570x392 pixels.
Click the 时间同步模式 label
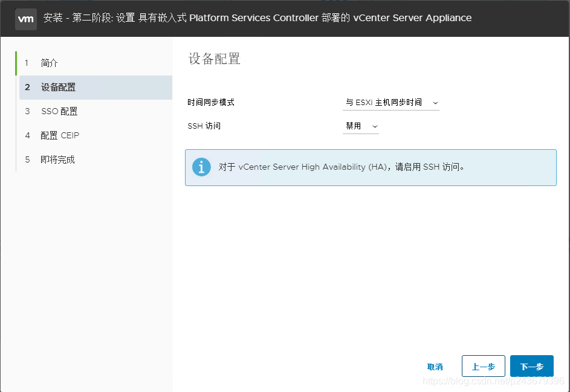[x=211, y=103]
